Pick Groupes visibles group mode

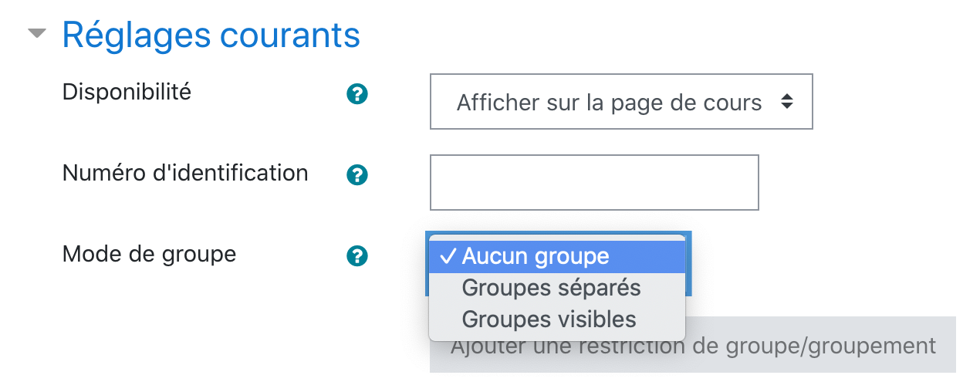pos(549,319)
